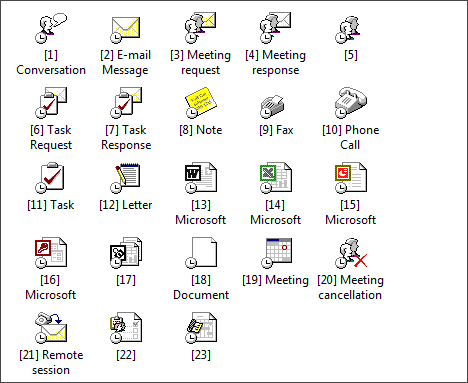This screenshot has width=468, height=383.
Task: Click the "[13] Microsoft" label
Action: [201, 212]
